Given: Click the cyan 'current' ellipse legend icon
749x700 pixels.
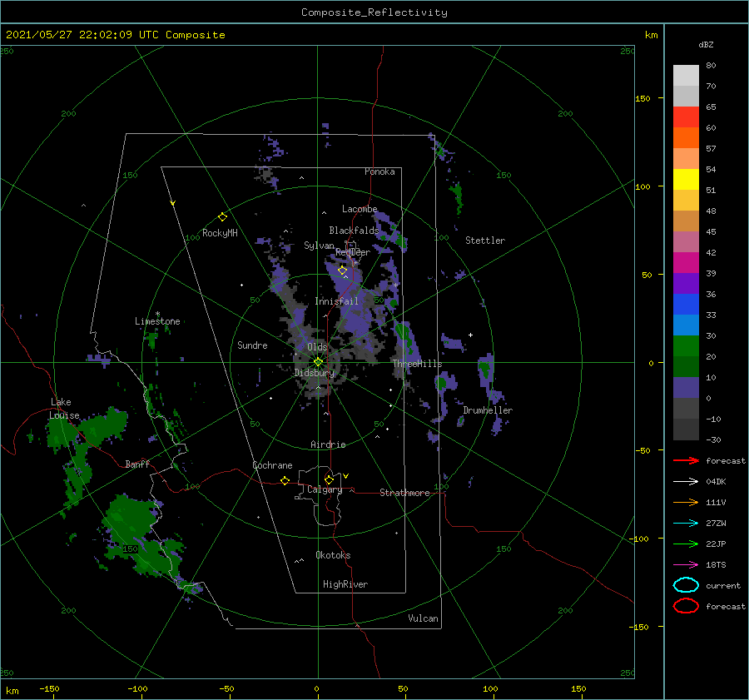Looking at the screenshot, I should pos(686,585).
